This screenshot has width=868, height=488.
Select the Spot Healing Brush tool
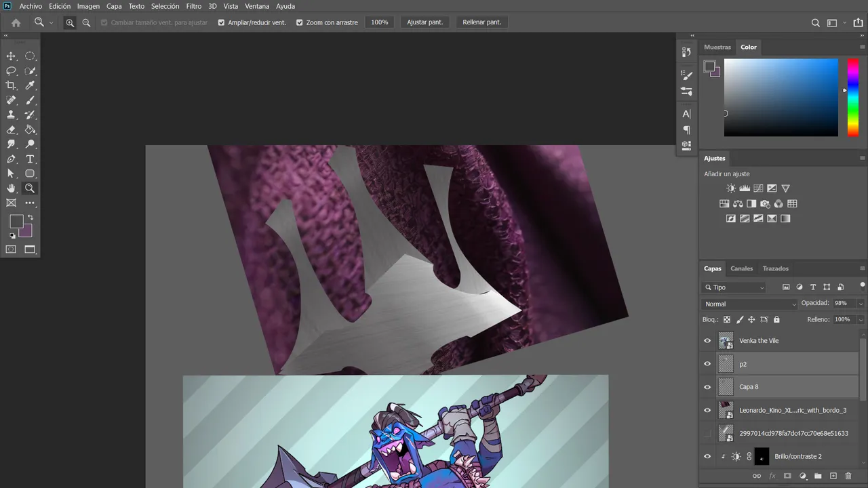pyautogui.click(x=11, y=100)
